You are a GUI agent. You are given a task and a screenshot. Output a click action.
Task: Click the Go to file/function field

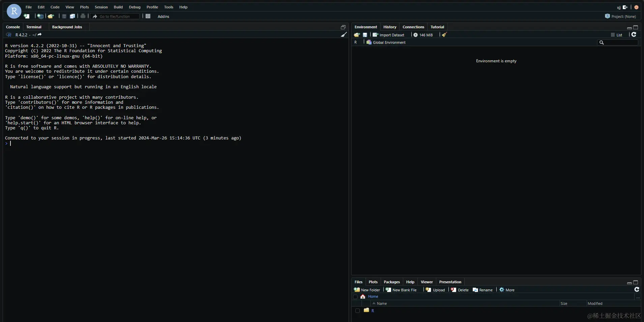click(115, 16)
